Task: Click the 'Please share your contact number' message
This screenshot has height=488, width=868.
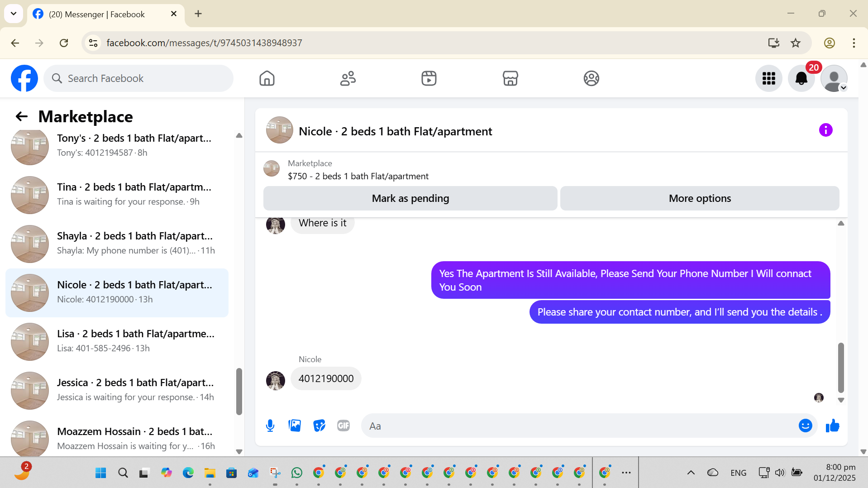Action: (x=680, y=312)
